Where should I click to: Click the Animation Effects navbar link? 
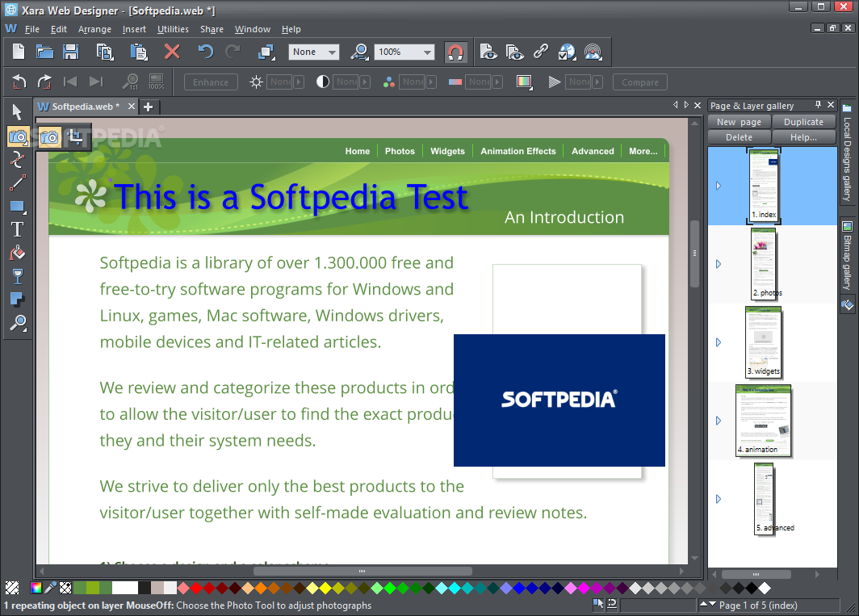tap(517, 151)
